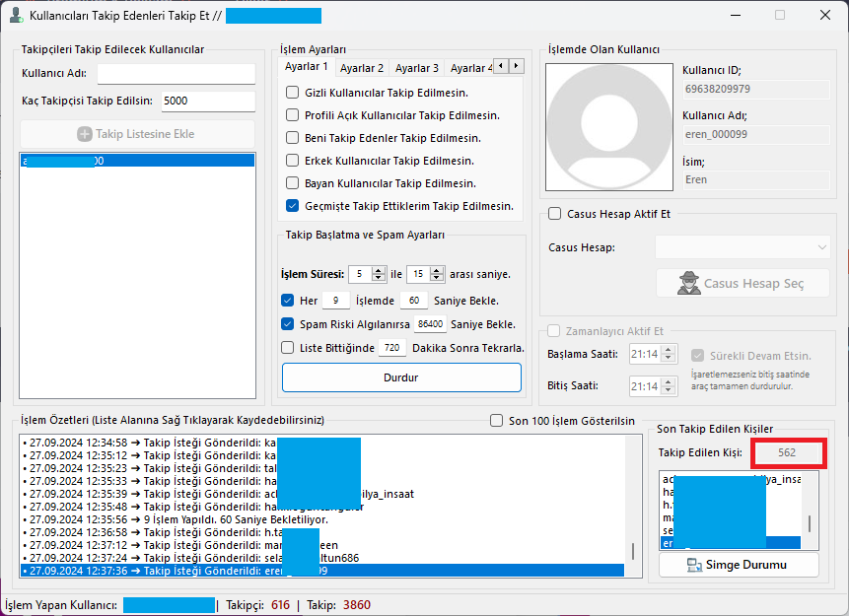Image resolution: width=849 pixels, height=616 pixels.
Task: Enable Liste Bittiğinde Tekrarla checkbox
Action: pos(288,348)
